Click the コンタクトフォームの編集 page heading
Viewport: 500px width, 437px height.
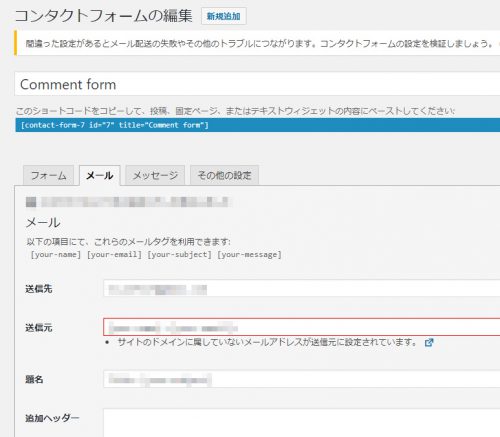(104, 16)
